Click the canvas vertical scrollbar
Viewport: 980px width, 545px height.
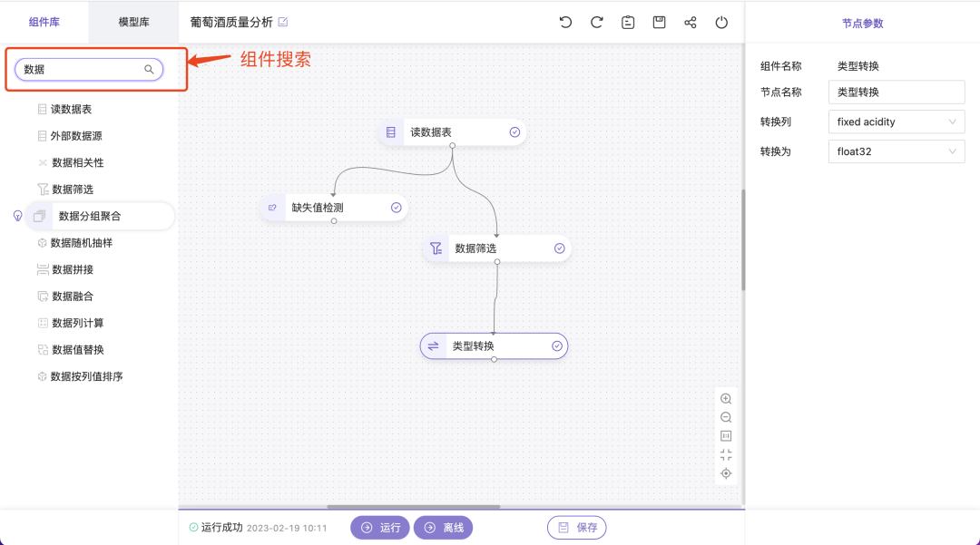[x=743, y=239]
